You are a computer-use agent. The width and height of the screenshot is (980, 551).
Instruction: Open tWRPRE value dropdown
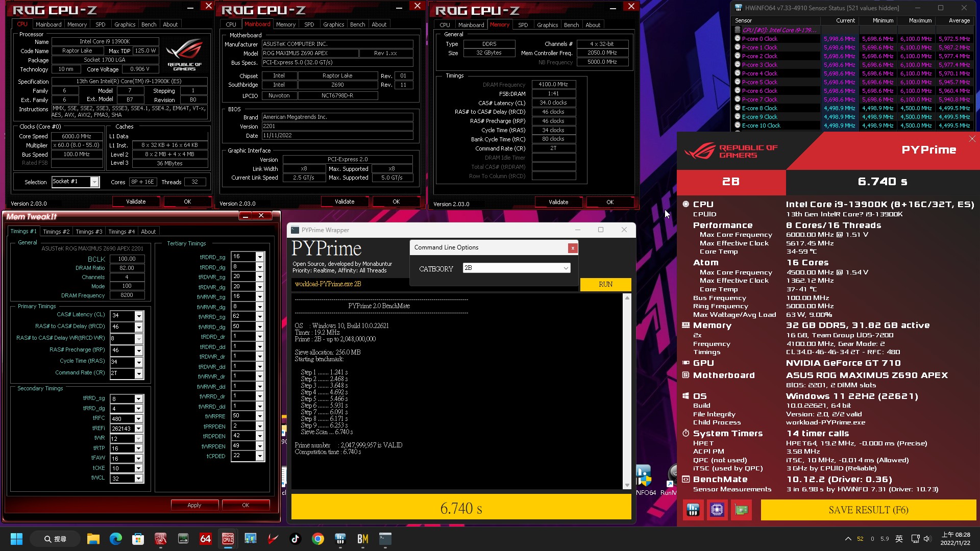click(x=260, y=416)
